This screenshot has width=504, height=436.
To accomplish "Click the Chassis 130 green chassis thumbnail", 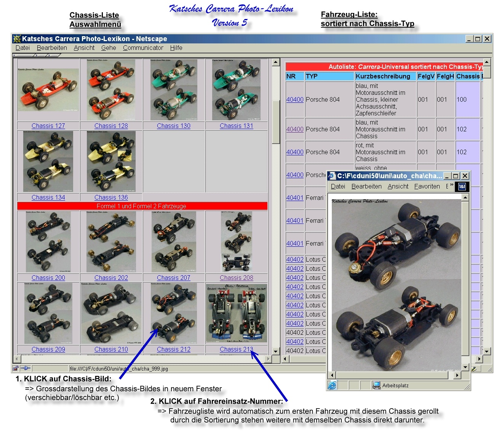I will (174, 90).
